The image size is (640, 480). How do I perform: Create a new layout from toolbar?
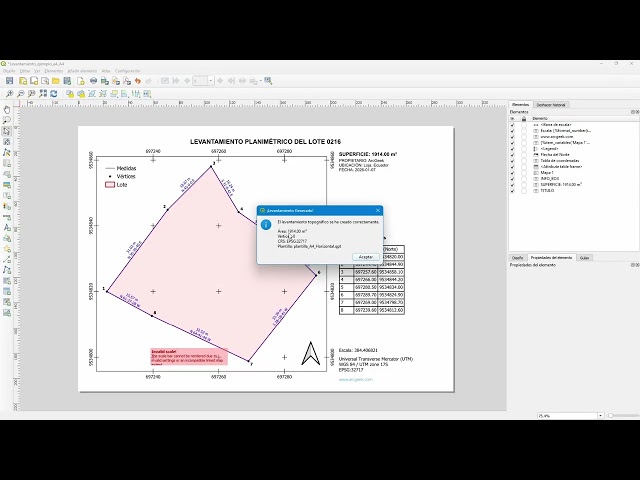pos(23,81)
